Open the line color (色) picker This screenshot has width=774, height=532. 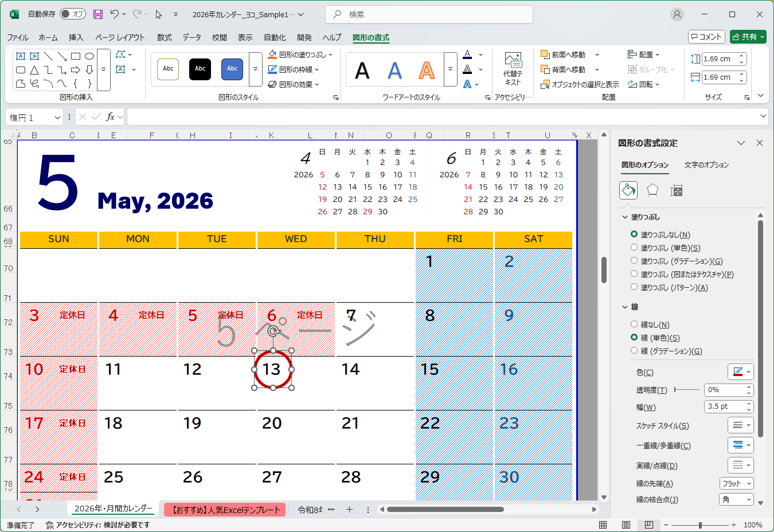740,371
